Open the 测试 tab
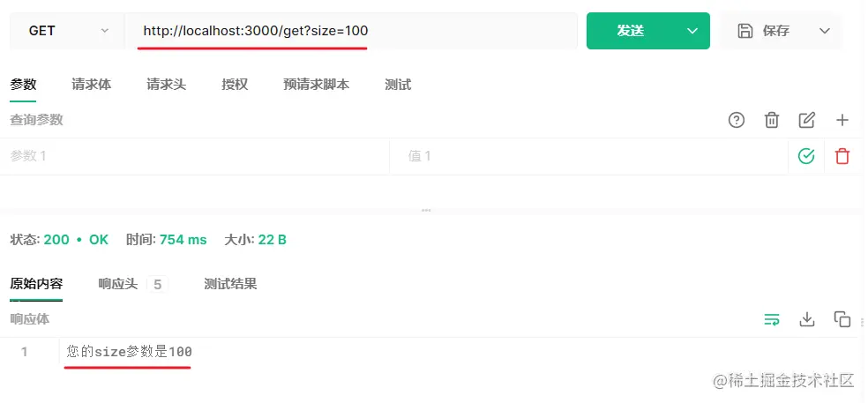 398,85
